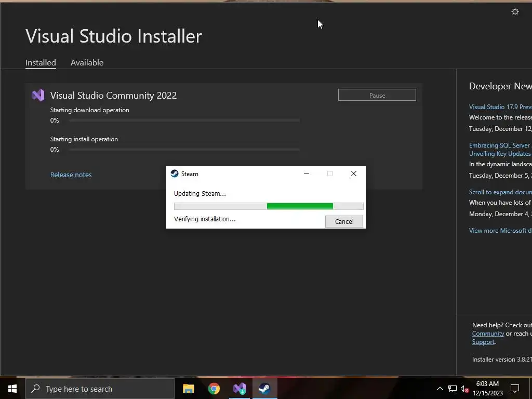Switch to Visual Studio Installer taskbar icon
This screenshot has width=532, height=399.
240,389
